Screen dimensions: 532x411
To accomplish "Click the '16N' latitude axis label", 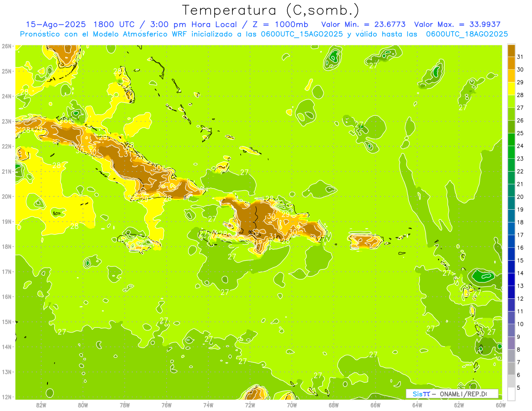I will pyautogui.click(x=7, y=297).
